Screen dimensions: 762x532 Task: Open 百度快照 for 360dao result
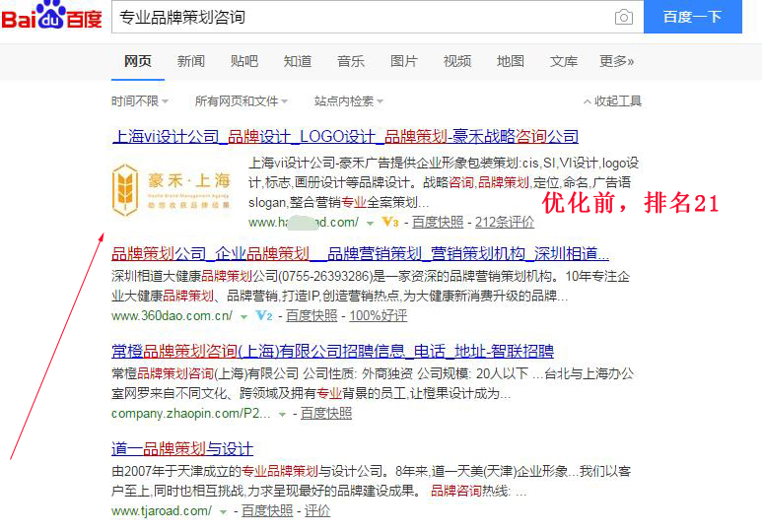click(312, 316)
